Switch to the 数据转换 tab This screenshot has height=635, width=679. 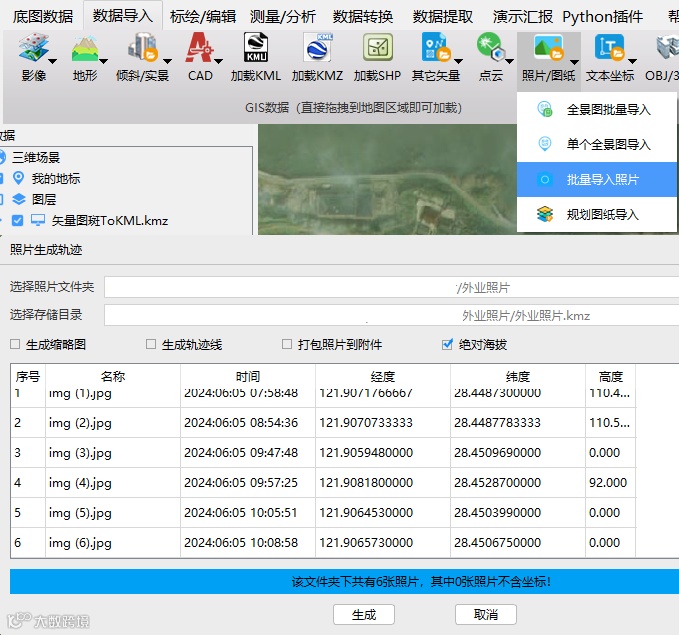click(363, 16)
